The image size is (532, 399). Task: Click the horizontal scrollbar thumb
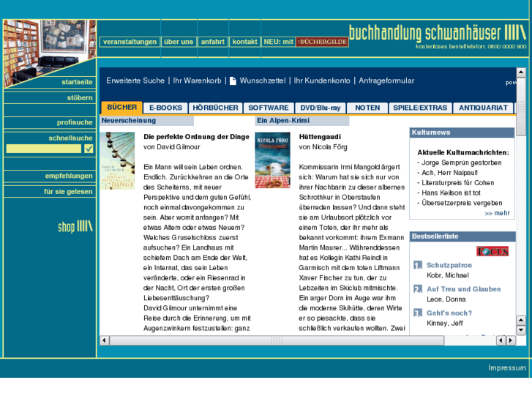277,340
